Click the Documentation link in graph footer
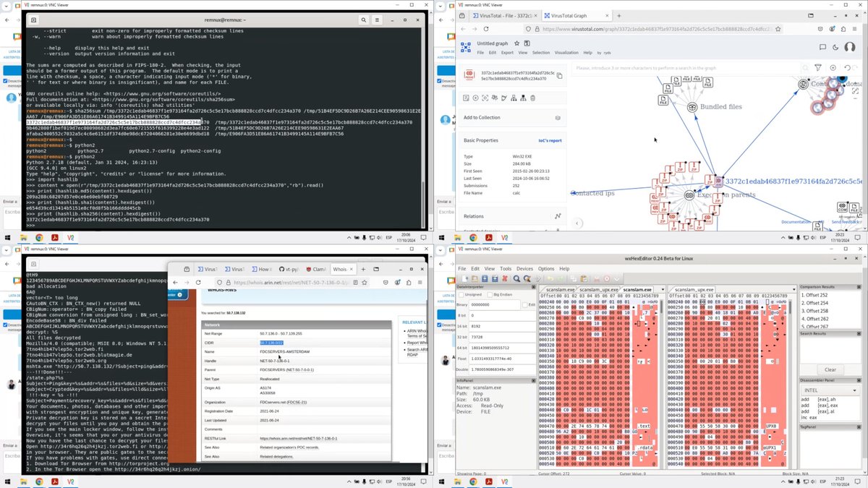Image resolution: width=868 pixels, height=488 pixels. [x=796, y=222]
